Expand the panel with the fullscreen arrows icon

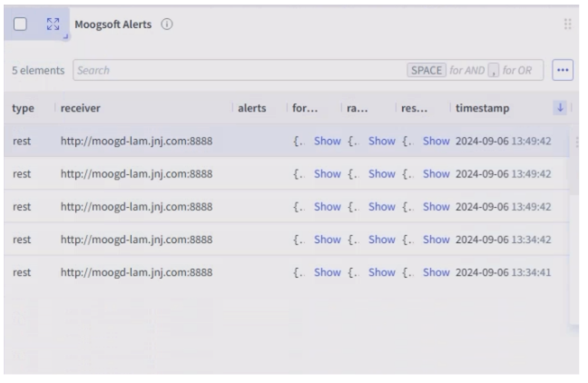coord(53,25)
